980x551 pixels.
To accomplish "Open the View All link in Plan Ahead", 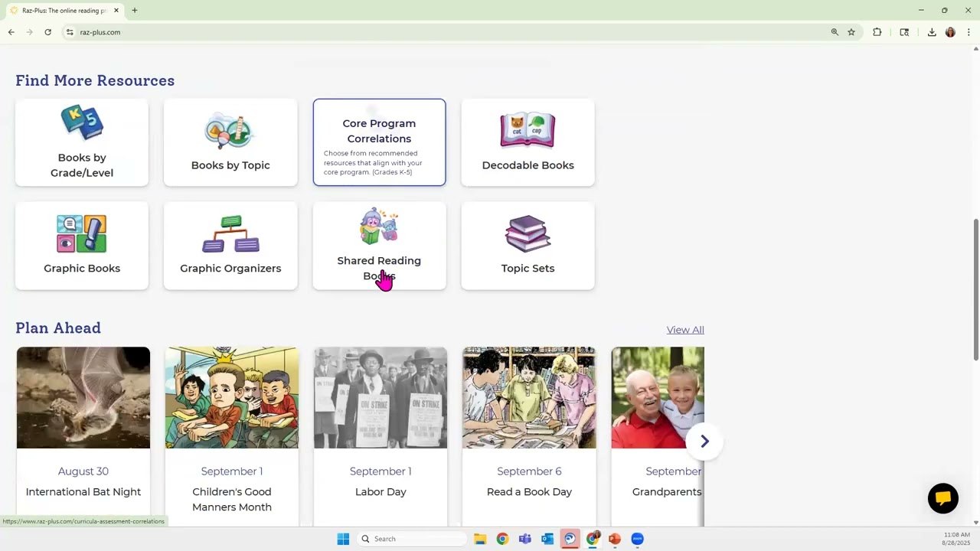I will tap(685, 330).
